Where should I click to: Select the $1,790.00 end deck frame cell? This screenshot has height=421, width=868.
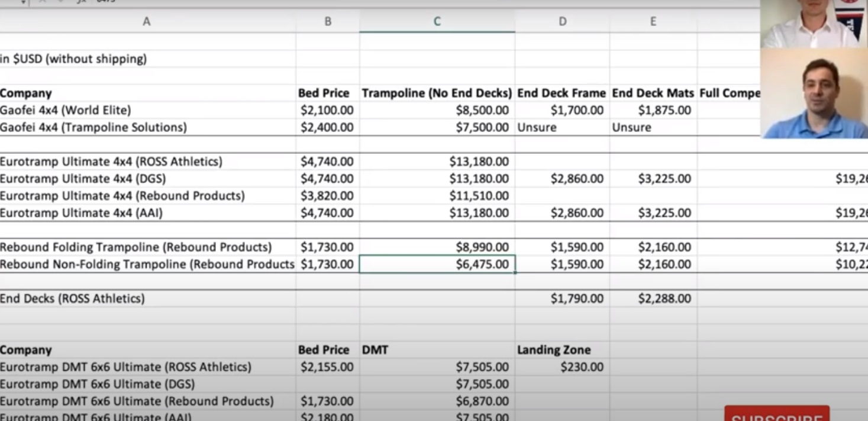click(562, 298)
